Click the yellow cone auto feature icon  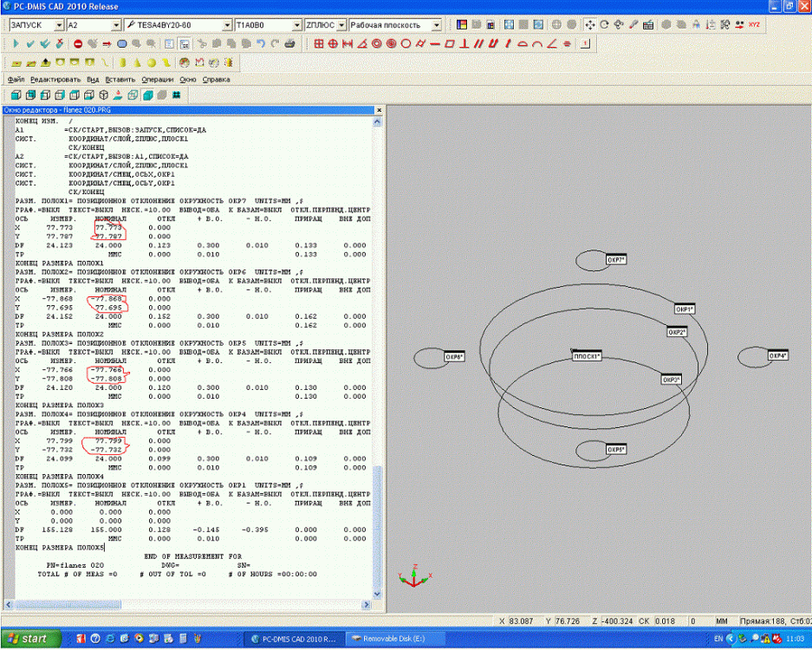click(x=137, y=62)
